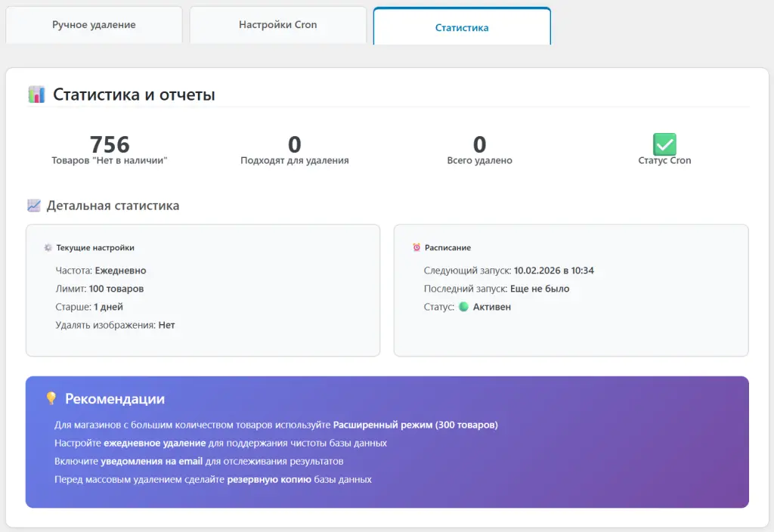
Task: Open the "Настройки Cron" tab
Action: 277,24
